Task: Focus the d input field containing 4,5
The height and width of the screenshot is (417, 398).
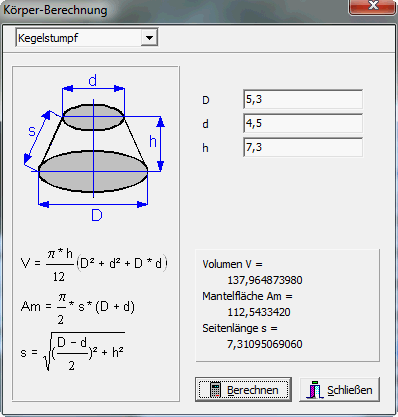Action: pos(303,123)
